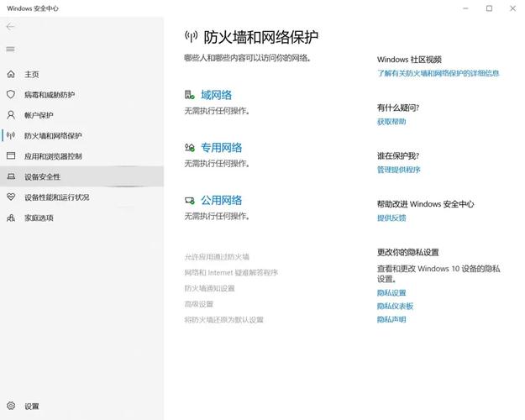Image resolution: width=525 pixels, height=420 pixels.
Task: Click the 帮助改进 Windows 安全中心 heading
Action: click(426, 204)
